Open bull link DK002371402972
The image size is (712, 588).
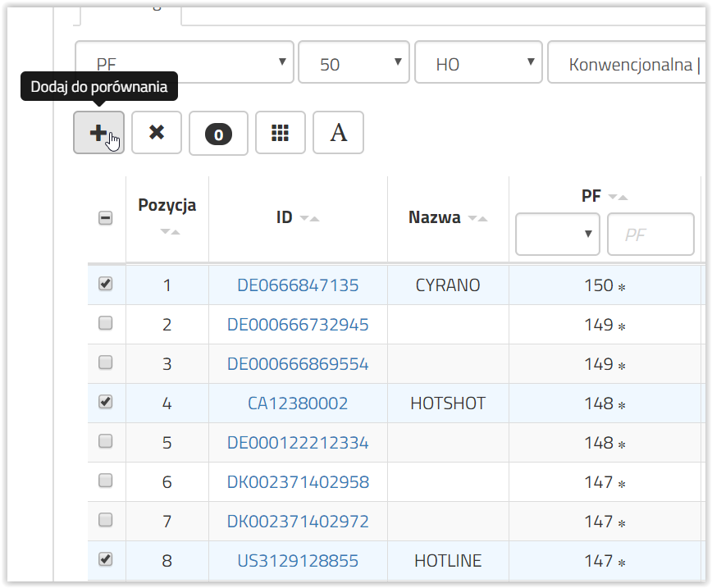click(298, 522)
